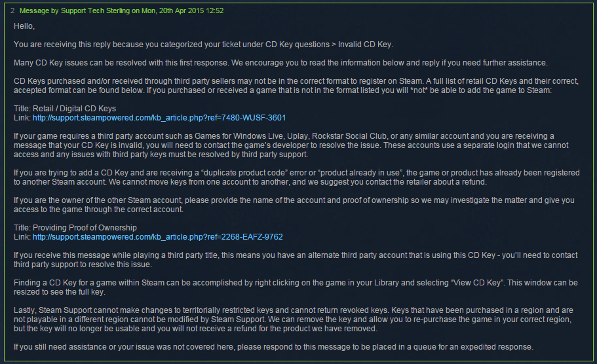
Task: Click the 'alternate third party account' paragraph
Action: click(296, 260)
